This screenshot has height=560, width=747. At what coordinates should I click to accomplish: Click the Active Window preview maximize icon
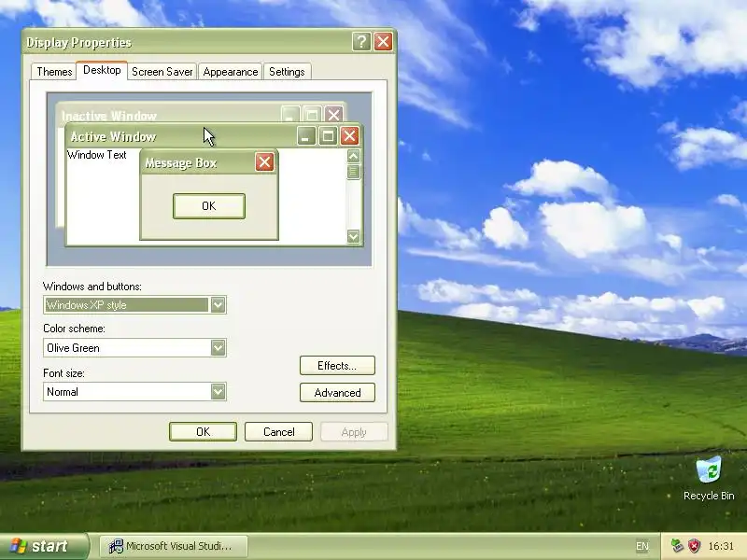pos(328,136)
